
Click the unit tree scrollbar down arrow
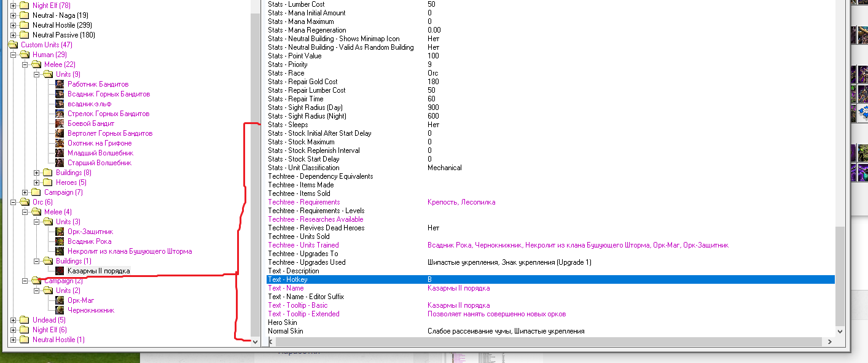(256, 342)
